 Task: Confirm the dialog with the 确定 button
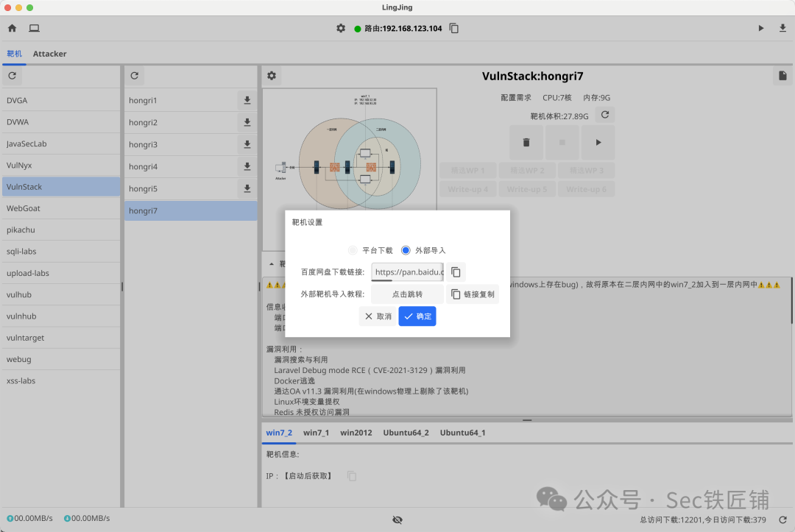[417, 316]
